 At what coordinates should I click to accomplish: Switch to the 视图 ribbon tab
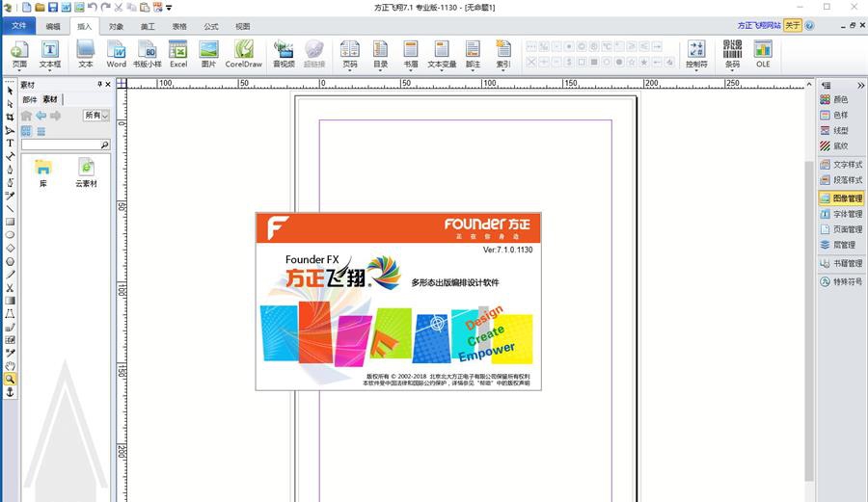click(242, 26)
